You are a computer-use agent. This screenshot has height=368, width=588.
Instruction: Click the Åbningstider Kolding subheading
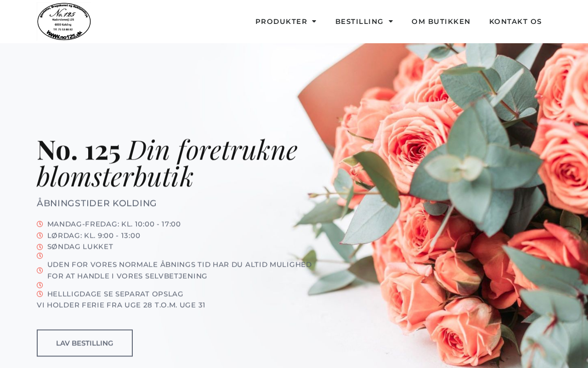coord(97,203)
